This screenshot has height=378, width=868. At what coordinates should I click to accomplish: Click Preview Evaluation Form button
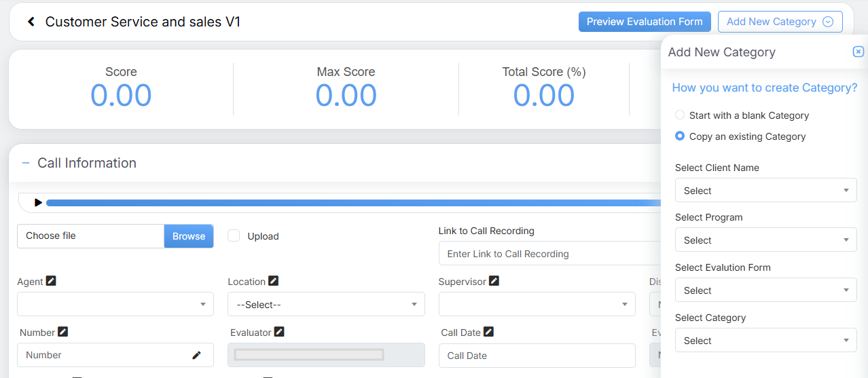[645, 22]
